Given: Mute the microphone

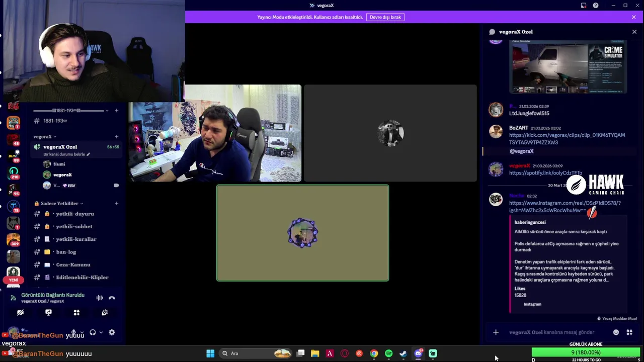Looking at the screenshot, I should pos(73,332).
